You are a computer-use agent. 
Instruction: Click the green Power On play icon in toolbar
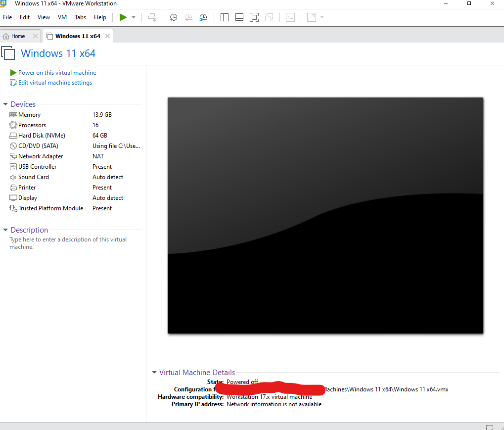pos(123,17)
